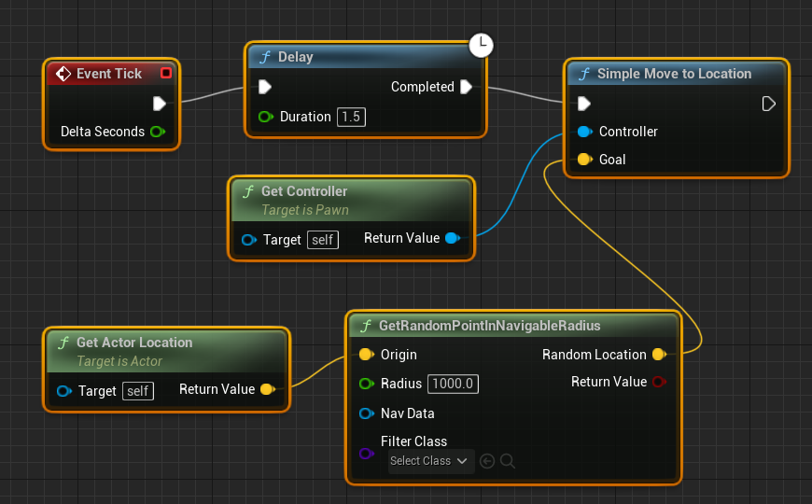Click Simple Move to Location input exec pin
The height and width of the screenshot is (504, 812).
click(x=584, y=104)
